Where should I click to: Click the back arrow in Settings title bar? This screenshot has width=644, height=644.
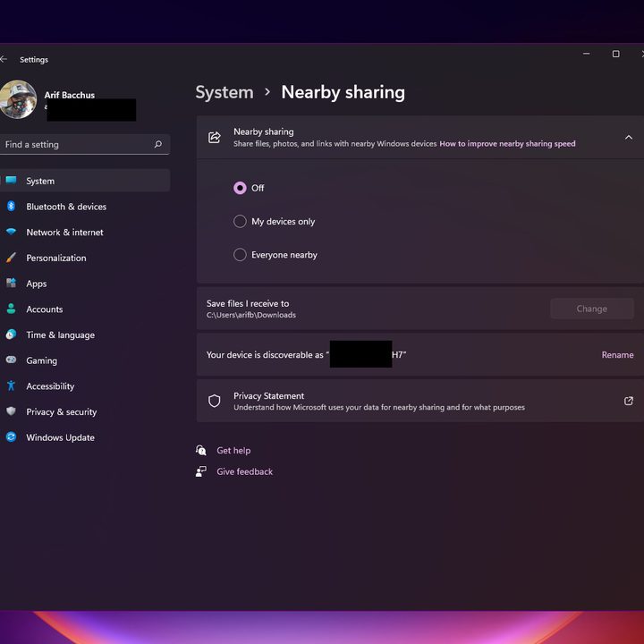coord(4,59)
